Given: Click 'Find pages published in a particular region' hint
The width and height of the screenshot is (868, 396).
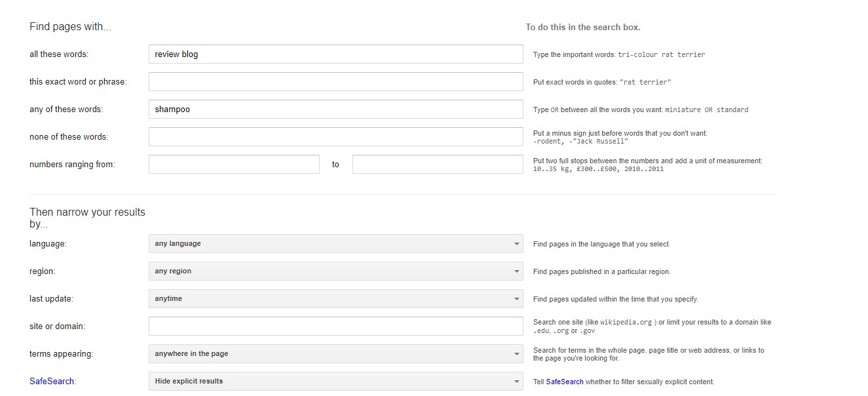Looking at the screenshot, I should [602, 271].
